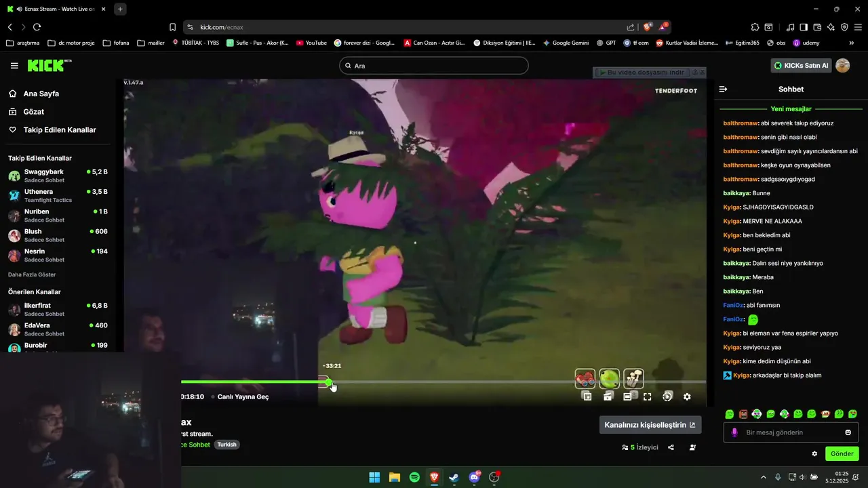Click baikkaya username on Bunne message
The image size is (868, 488).
pyautogui.click(x=736, y=193)
